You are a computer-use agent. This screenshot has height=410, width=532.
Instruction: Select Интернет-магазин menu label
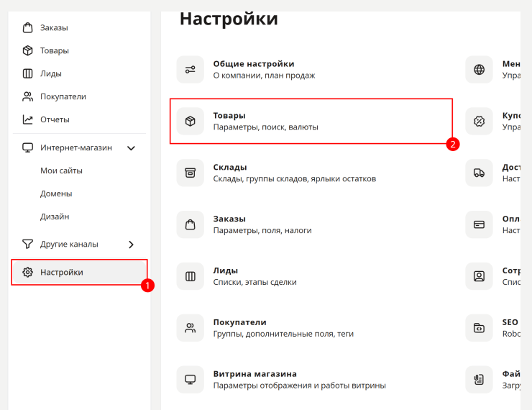click(76, 147)
